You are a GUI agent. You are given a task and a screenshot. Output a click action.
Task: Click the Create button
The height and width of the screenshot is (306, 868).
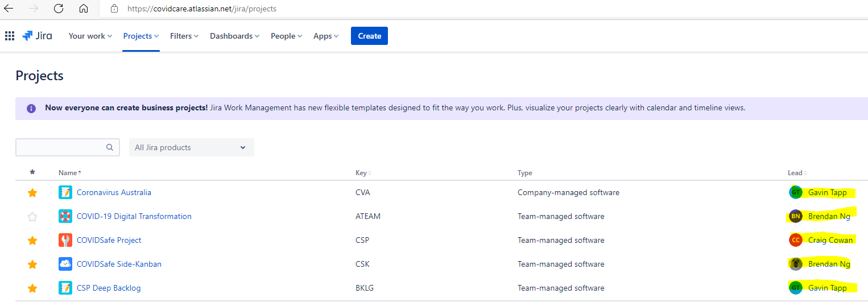pyautogui.click(x=369, y=36)
